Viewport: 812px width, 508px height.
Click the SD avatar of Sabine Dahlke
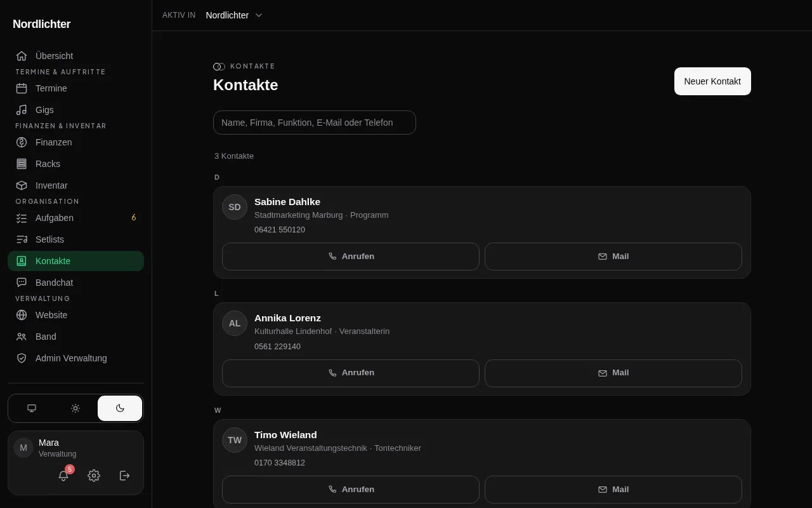point(235,207)
